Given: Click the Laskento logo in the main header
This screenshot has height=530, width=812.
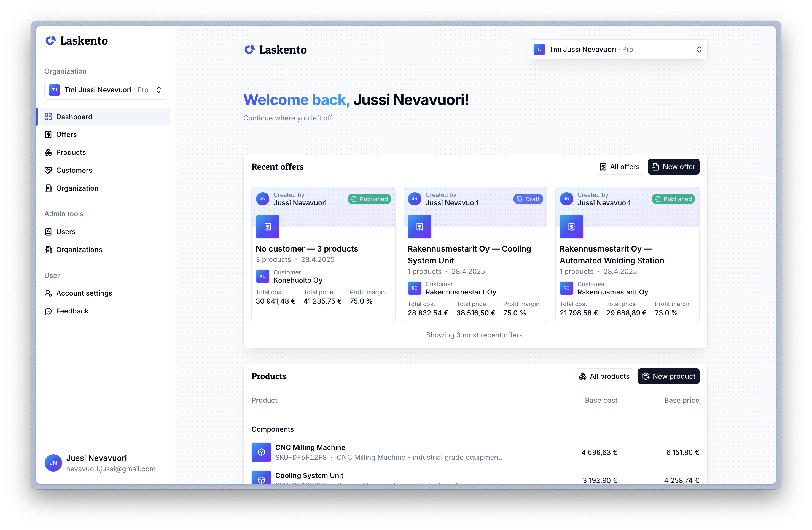Looking at the screenshot, I should 275,50.
